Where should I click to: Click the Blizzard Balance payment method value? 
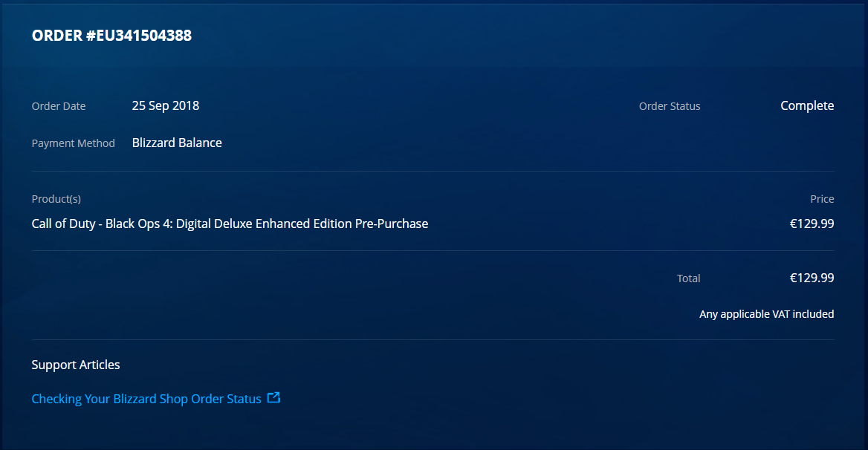coord(177,143)
